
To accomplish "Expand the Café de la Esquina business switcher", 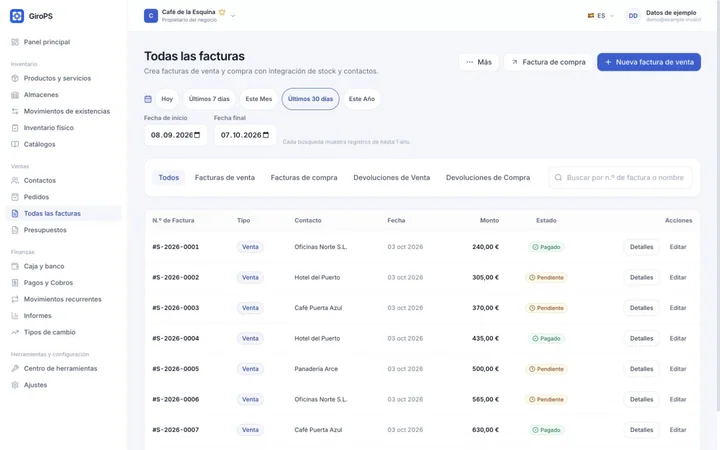I will (x=189, y=16).
